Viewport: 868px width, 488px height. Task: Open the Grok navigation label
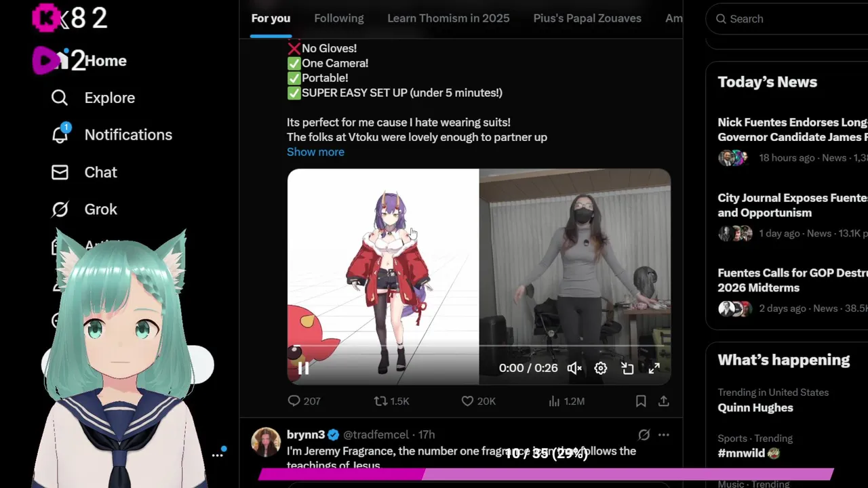(x=100, y=209)
